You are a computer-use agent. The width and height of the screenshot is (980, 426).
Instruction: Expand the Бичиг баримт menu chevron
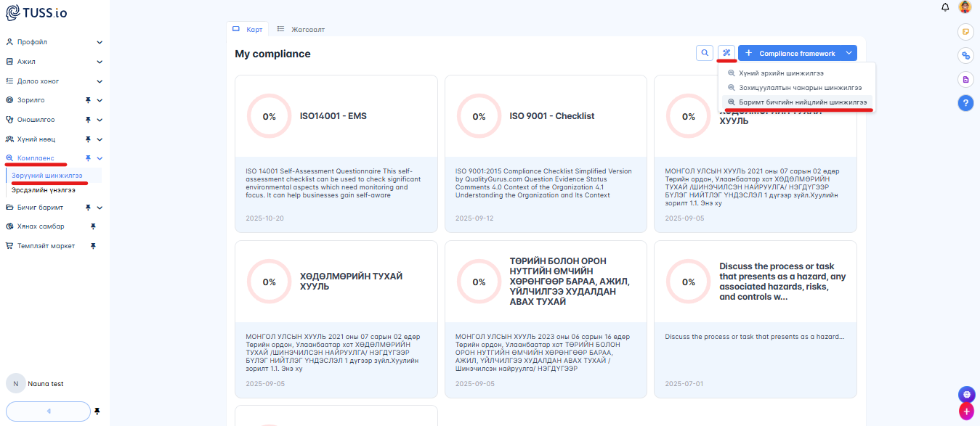100,208
